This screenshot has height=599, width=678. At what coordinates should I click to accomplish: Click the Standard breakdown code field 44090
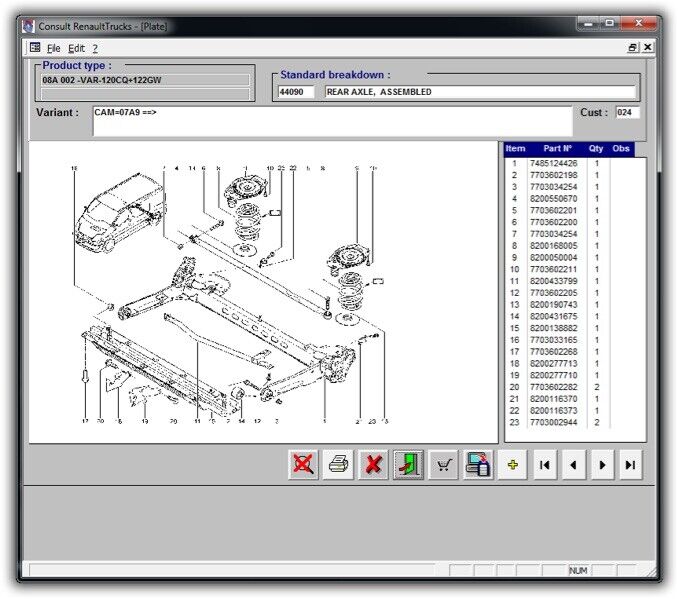pos(295,92)
